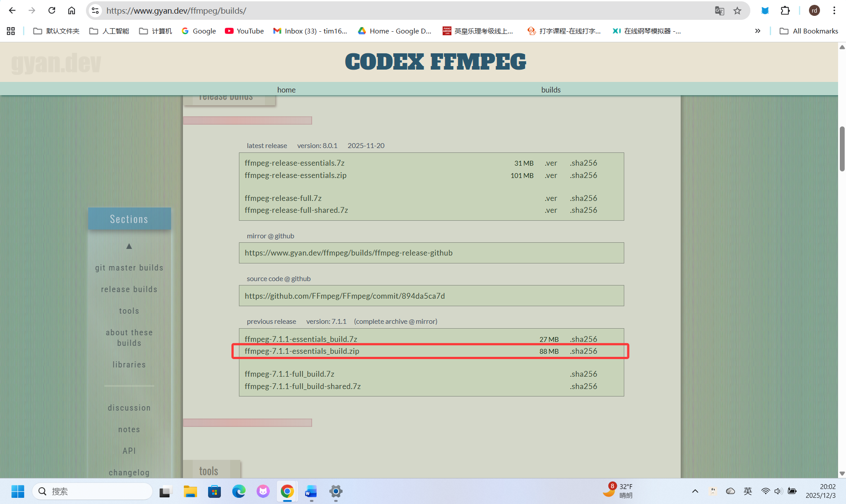Screen dimensions: 846x504
Task: Open .sha256 for ffmpeg-release-full.7z
Action: coord(583,198)
